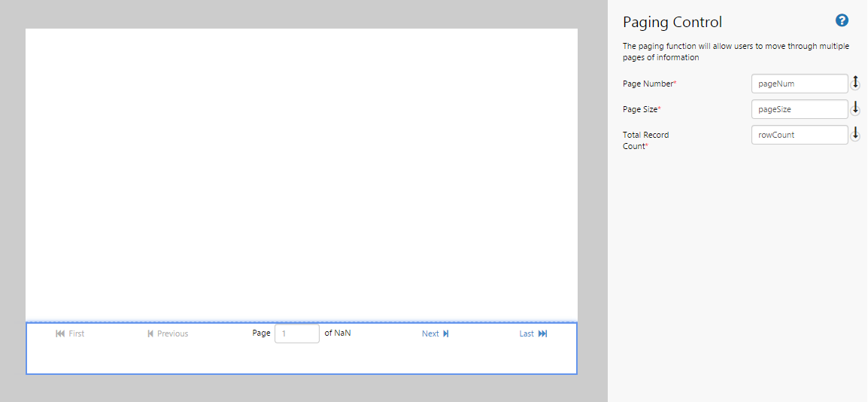Screen dimensions: 868x402
Task: Click the skip-to-first icon in the pager
Action: (x=60, y=333)
